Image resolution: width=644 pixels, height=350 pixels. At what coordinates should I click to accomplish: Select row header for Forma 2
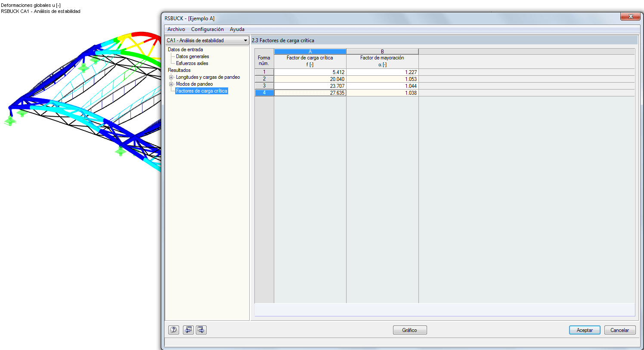point(264,79)
